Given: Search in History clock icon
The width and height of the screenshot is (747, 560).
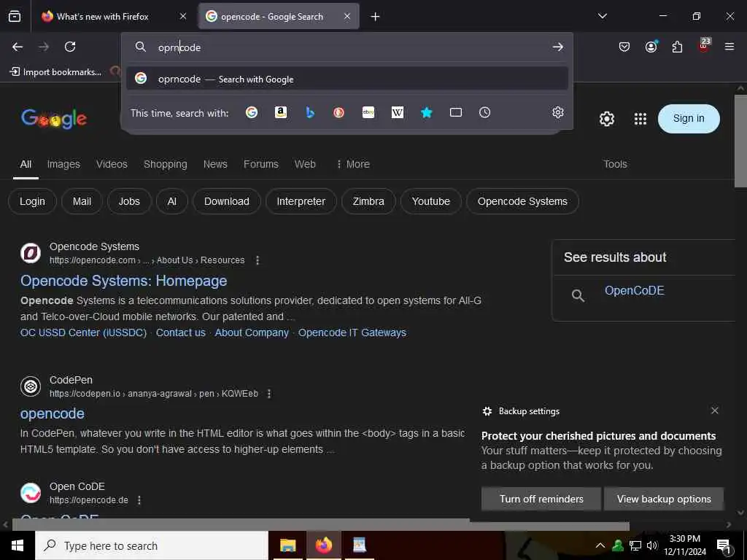Looking at the screenshot, I should [484, 112].
